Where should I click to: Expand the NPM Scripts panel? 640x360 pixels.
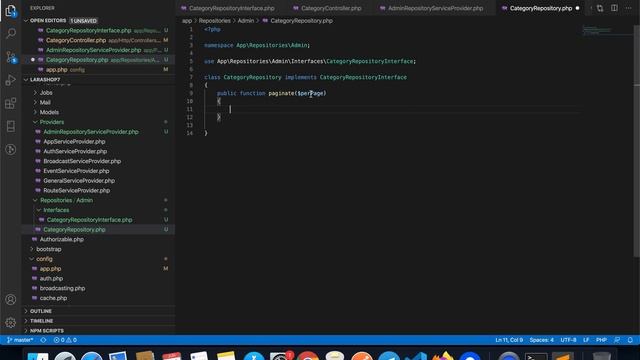(x=47, y=331)
